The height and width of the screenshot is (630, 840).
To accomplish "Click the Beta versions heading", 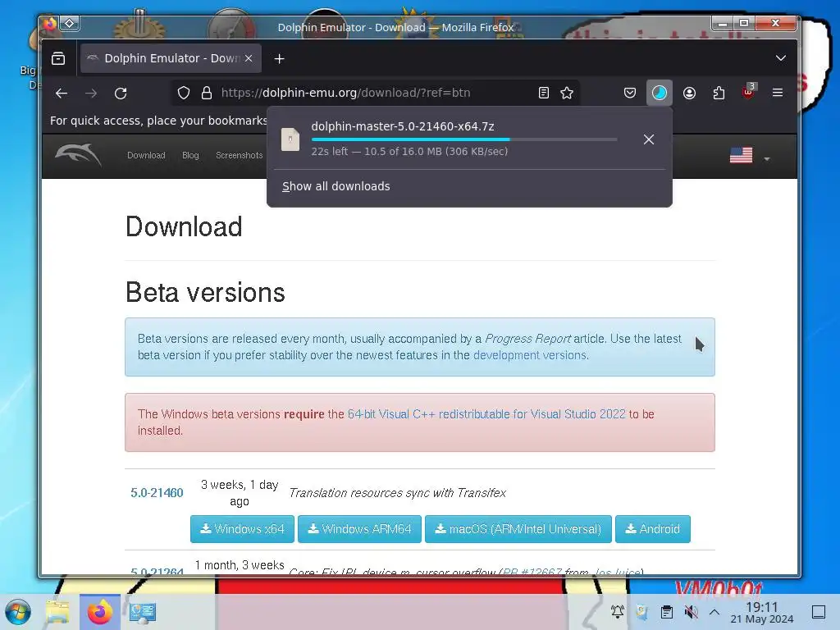I will pos(205,293).
